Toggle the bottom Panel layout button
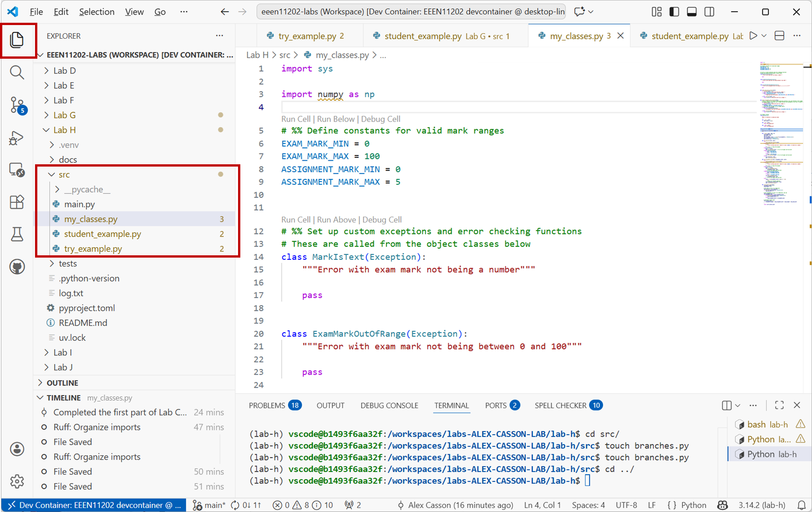The width and height of the screenshot is (812, 512). point(691,12)
